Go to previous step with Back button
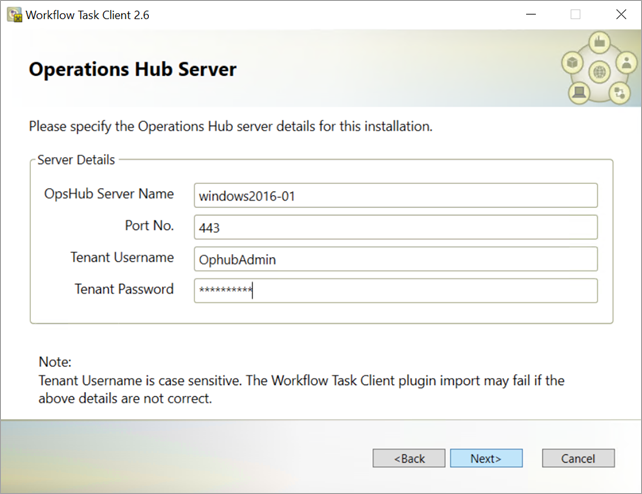The width and height of the screenshot is (642, 494). click(409, 458)
